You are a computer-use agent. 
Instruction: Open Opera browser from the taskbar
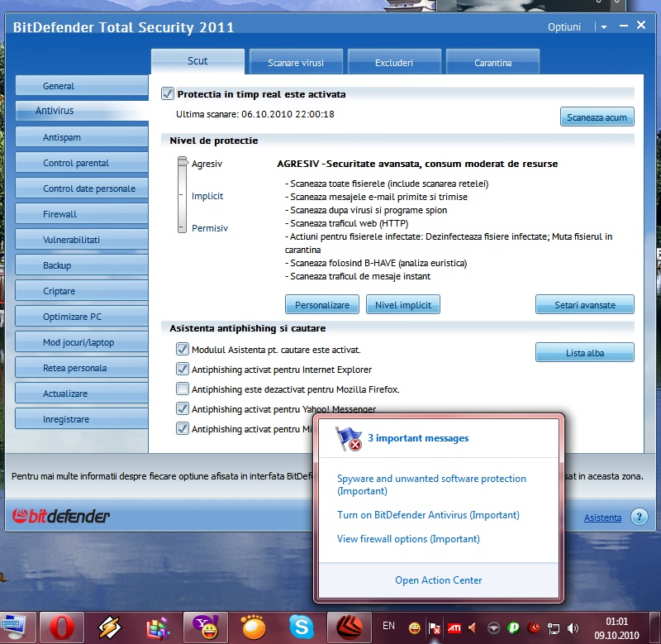(x=62, y=628)
